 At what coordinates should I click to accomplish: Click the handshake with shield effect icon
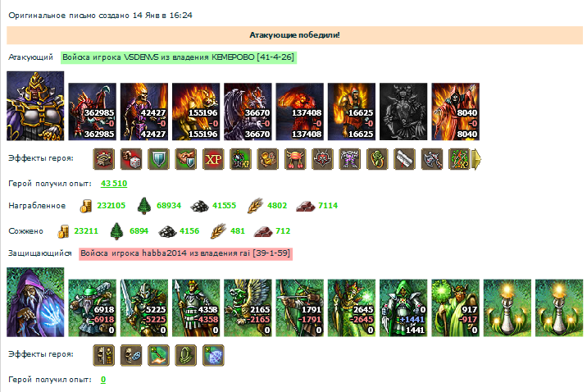pyautogui.click(x=185, y=159)
